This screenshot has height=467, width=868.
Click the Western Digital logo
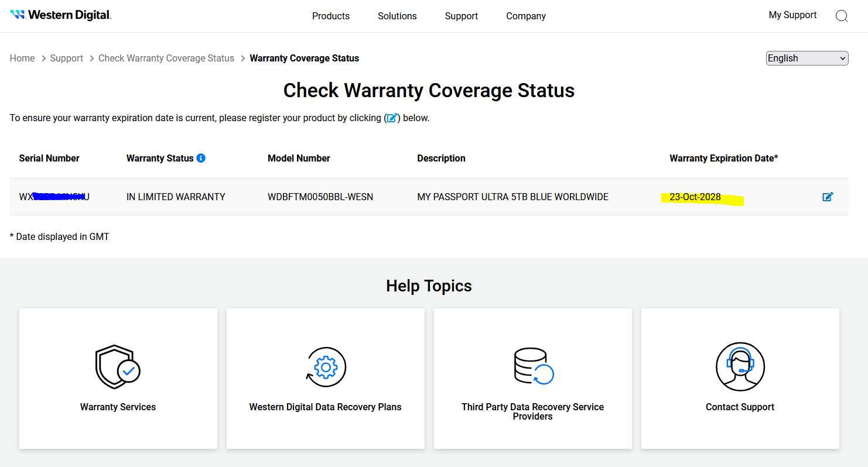(x=60, y=15)
